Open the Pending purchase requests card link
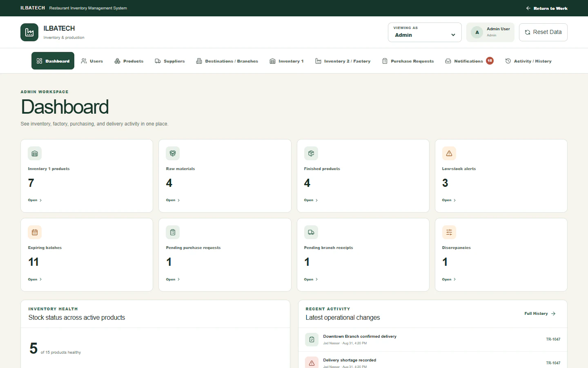 pyautogui.click(x=173, y=279)
